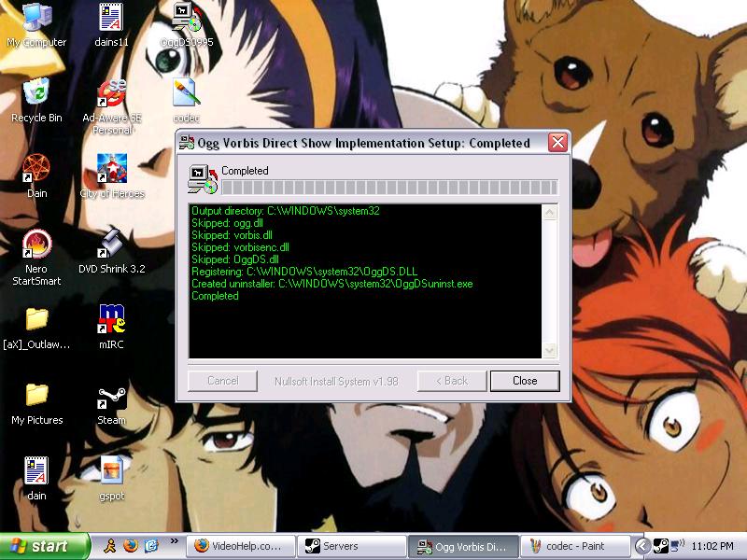Open the My Computer desktop icon
The width and height of the screenshot is (747, 560).
click(36, 25)
